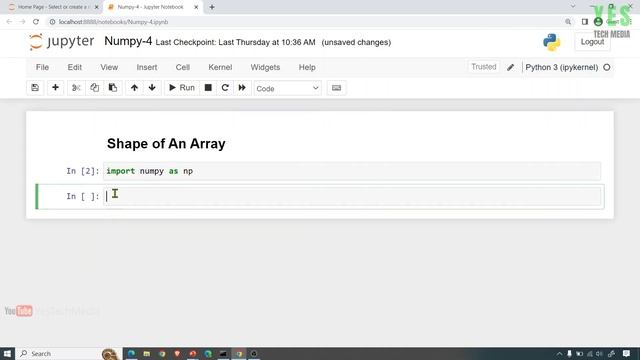The width and height of the screenshot is (640, 360).
Task: Save the notebook with the floppy icon
Action: pos(35,88)
